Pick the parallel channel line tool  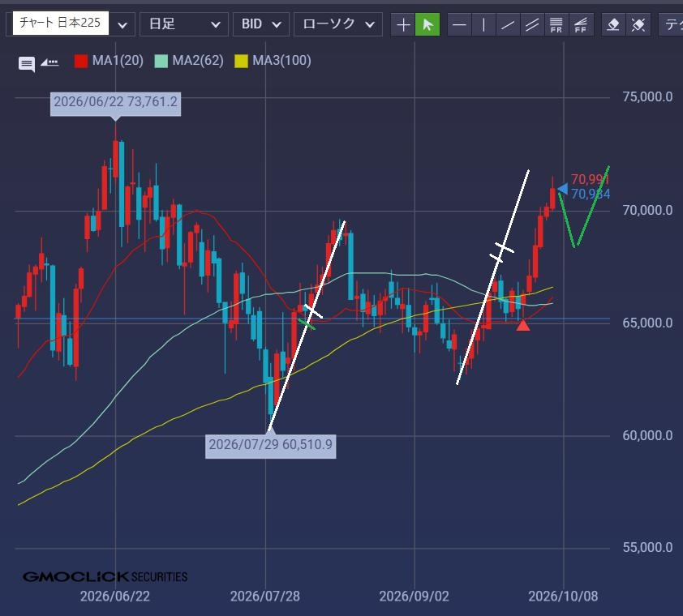tap(532, 24)
